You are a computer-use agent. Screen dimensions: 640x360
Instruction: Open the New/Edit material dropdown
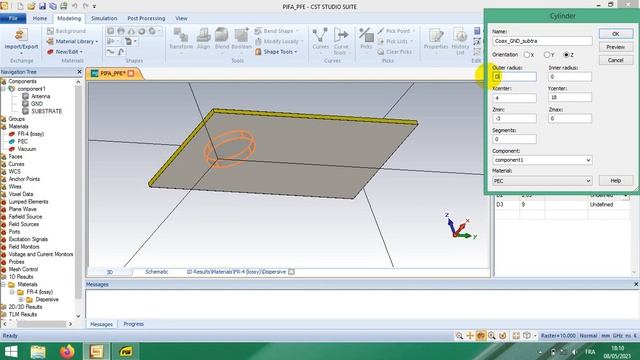[x=64, y=52]
